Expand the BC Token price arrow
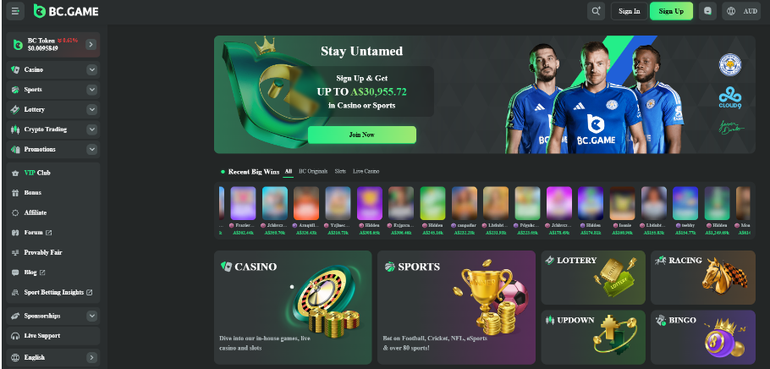770x369 pixels. [91, 45]
